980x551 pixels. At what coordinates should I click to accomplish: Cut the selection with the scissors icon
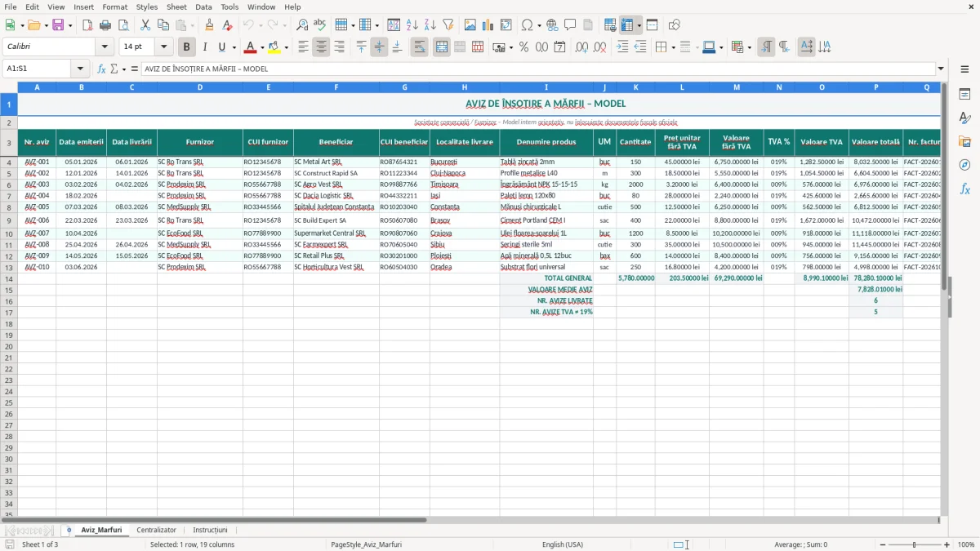[145, 25]
